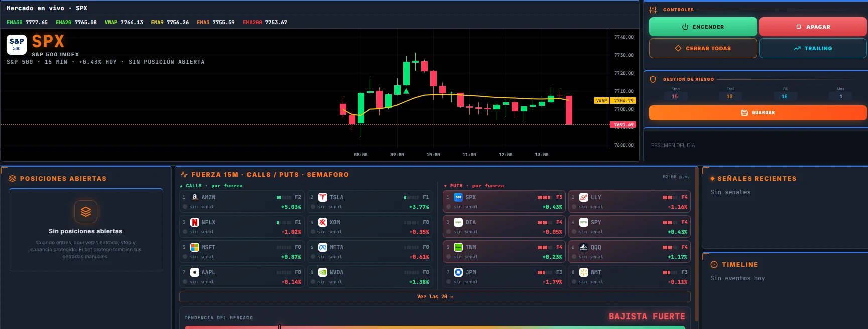The height and width of the screenshot is (329, 868).
Task: Click the SIN POSICIÓN ABIERTA status text
Action: click(167, 62)
